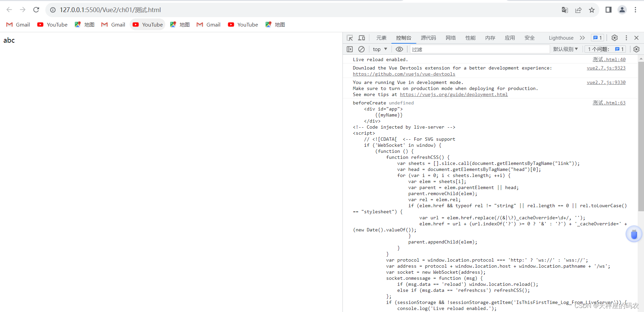Open source link 测试.html:63

(x=609, y=103)
